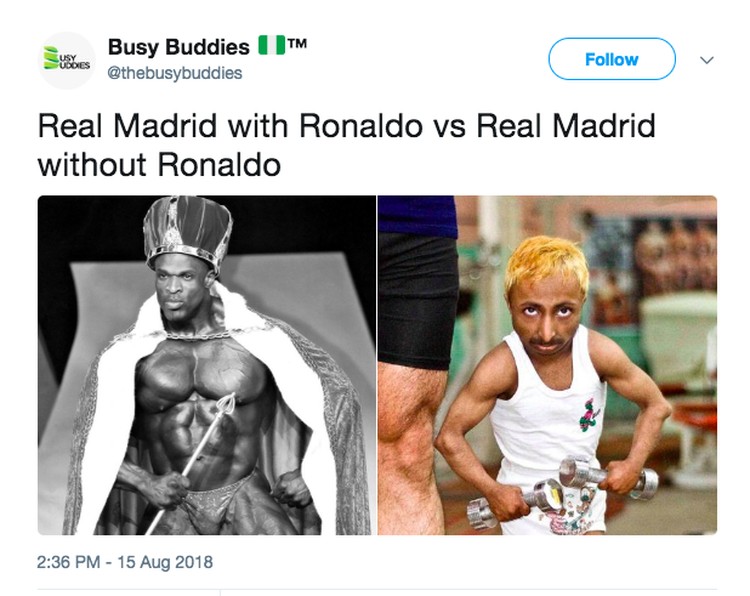
Task: Click the crown in the left photo
Action: 188,234
